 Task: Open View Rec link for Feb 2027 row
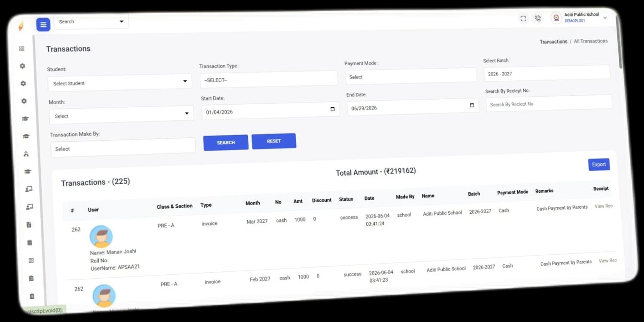coord(608,261)
